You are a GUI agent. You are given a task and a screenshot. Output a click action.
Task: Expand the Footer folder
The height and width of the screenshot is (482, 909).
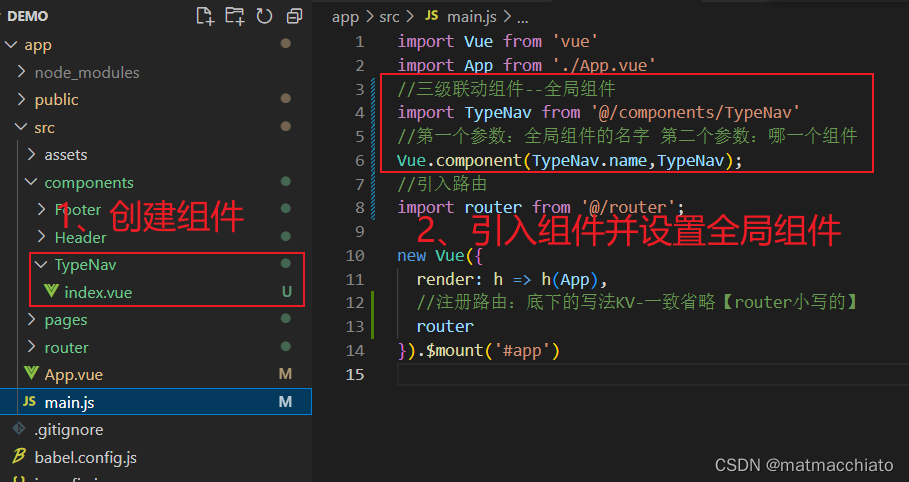tap(41, 209)
